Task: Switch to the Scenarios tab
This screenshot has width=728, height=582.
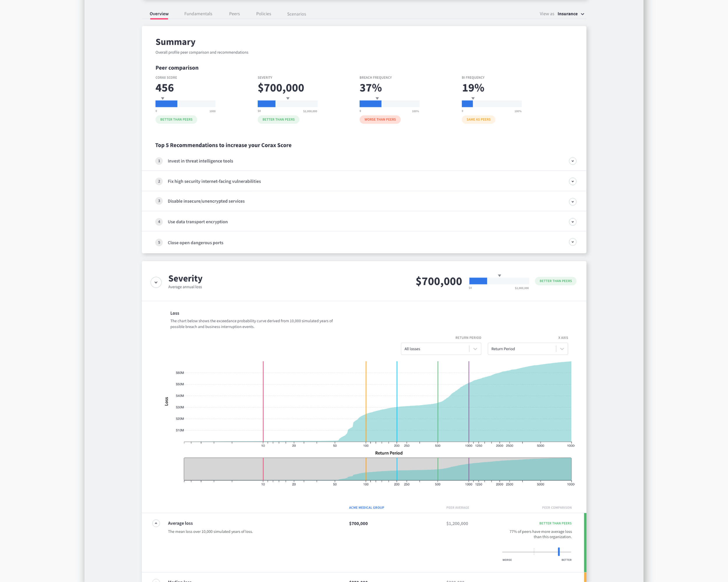Action: click(296, 14)
